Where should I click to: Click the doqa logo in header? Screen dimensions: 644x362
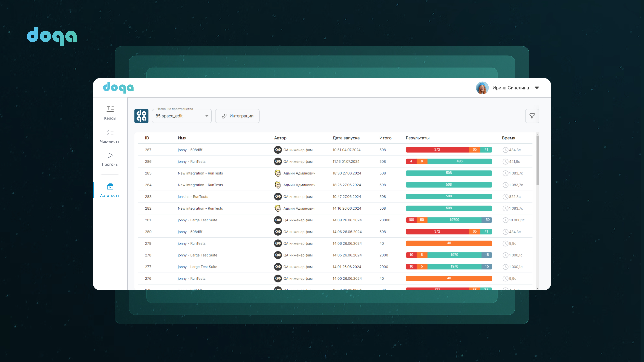[x=118, y=87]
